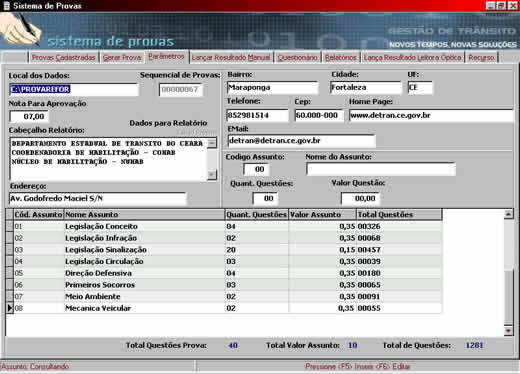This screenshot has width=520, height=374.
Task: Click the Cep input field
Action: [x=319, y=115]
